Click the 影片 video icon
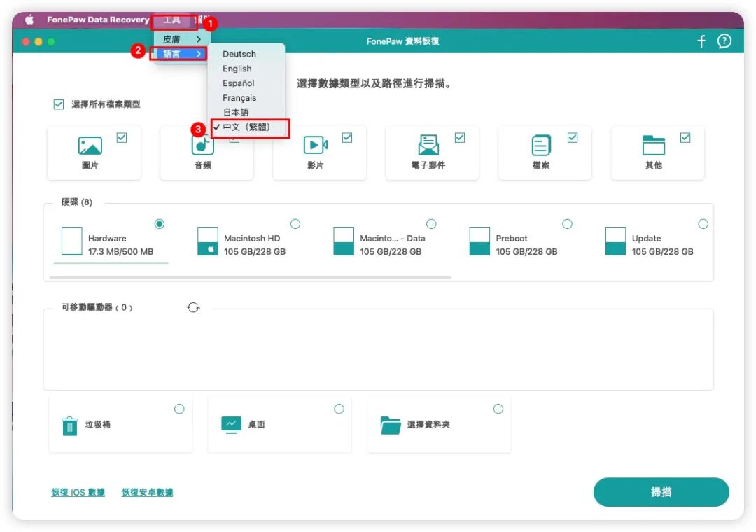Viewport: 756px width, 532px height. (x=315, y=145)
